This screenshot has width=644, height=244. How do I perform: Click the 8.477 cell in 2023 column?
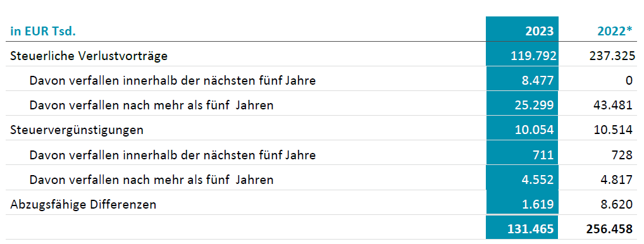(x=539, y=80)
